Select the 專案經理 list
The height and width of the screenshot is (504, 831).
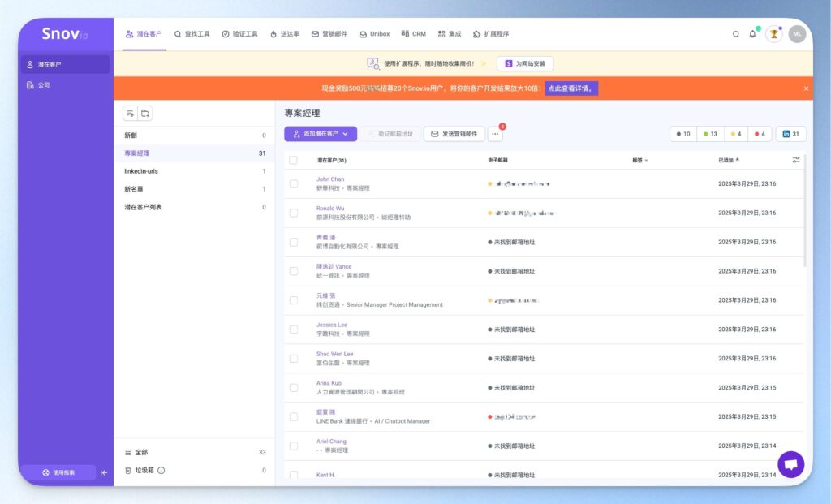tap(195, 153)
